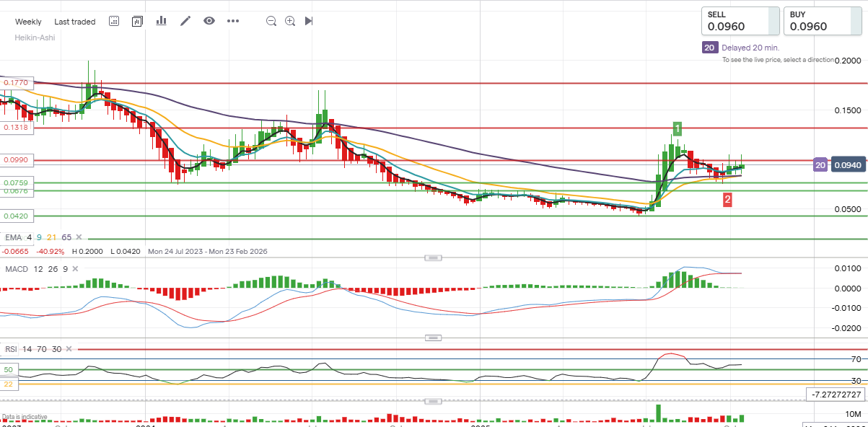Jump to the latest candle
868x427 pixels.
[x=309, y=21]
